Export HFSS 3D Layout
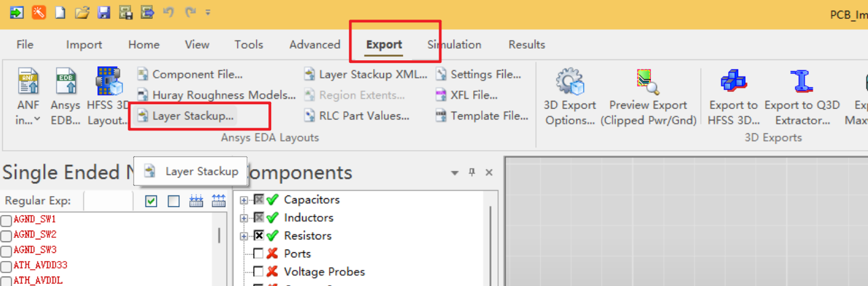The image size is (868, 286). coord(108,96)
